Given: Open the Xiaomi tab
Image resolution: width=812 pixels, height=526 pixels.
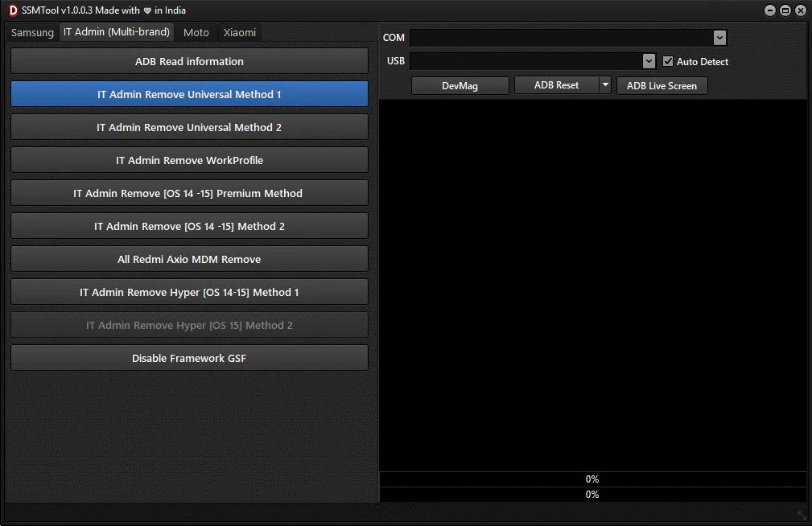Looking at the screenshot, I should [240, 33].
